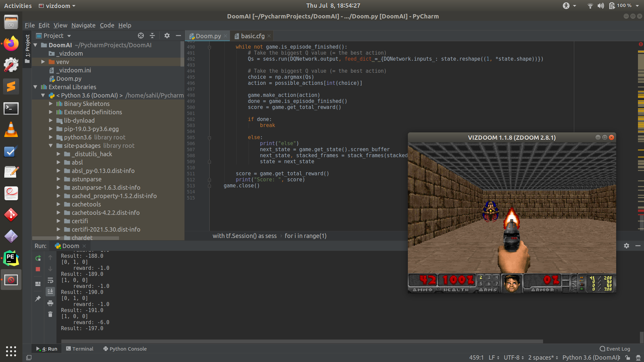Open the Event Log

point(614,349)
